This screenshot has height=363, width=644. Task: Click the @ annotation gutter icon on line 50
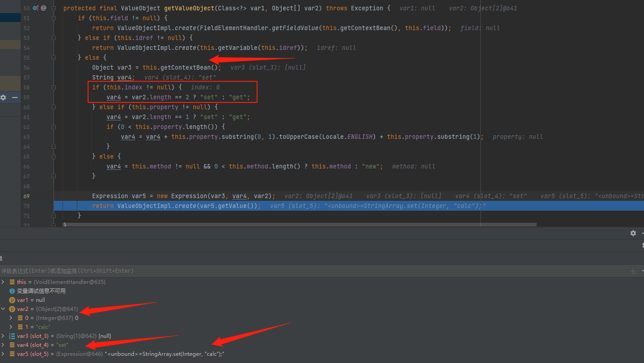pos(44,8)
